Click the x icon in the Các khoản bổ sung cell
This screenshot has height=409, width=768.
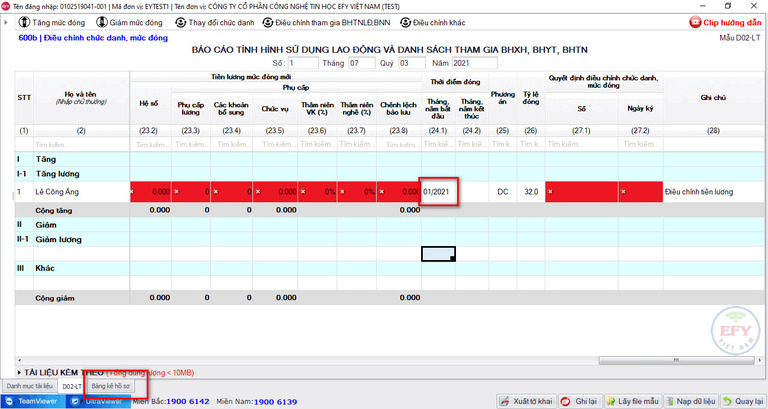click(216, 192)
